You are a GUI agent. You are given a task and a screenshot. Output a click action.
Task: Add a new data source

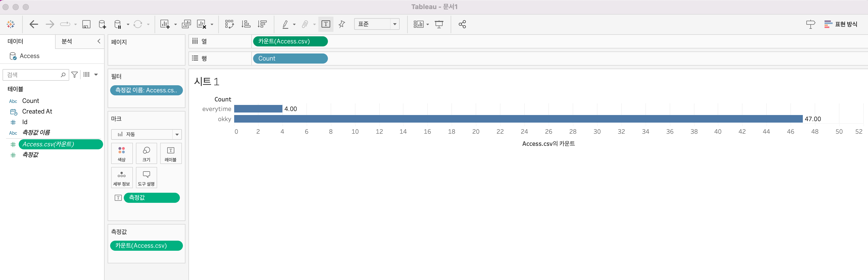(102, 24)
